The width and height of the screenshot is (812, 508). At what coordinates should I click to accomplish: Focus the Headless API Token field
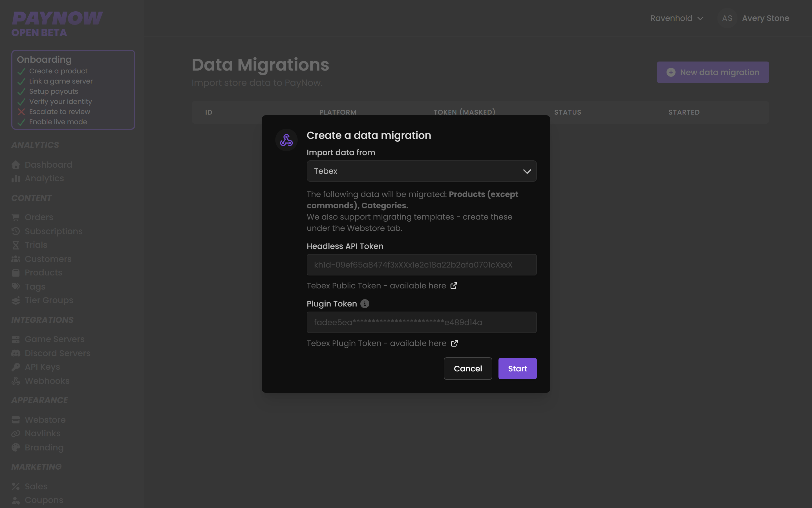pos(422,265)
